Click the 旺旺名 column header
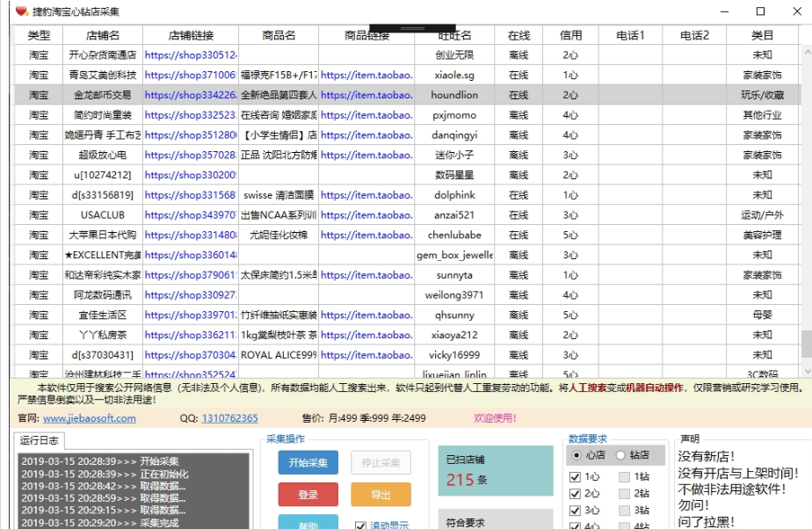Image resolution: width=812 pixels, height=529 pixels. [x=454, y=35]
